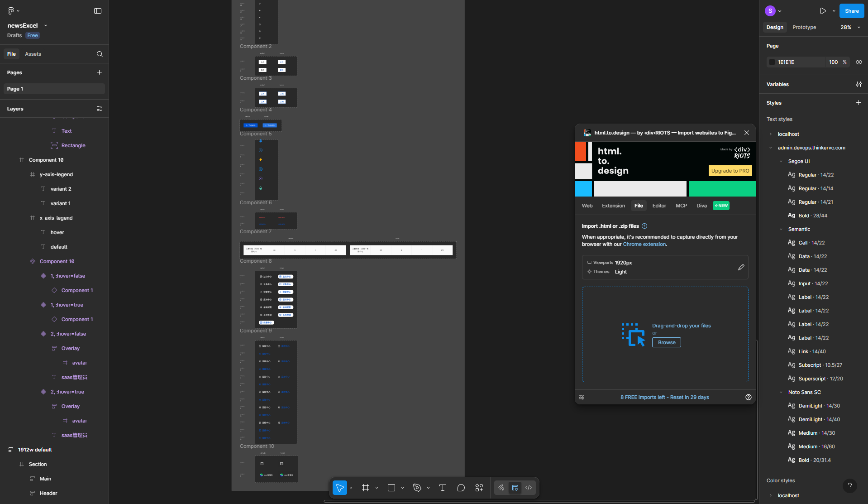Open the Editor tab in the plugin
Image resolution: width=868 pixels, height=504 pixels.
[x=659, y=206]
